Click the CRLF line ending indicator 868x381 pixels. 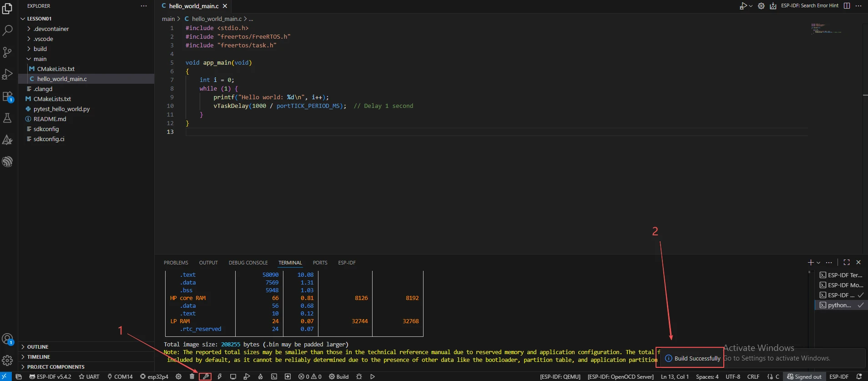click(x=753, y=376)
